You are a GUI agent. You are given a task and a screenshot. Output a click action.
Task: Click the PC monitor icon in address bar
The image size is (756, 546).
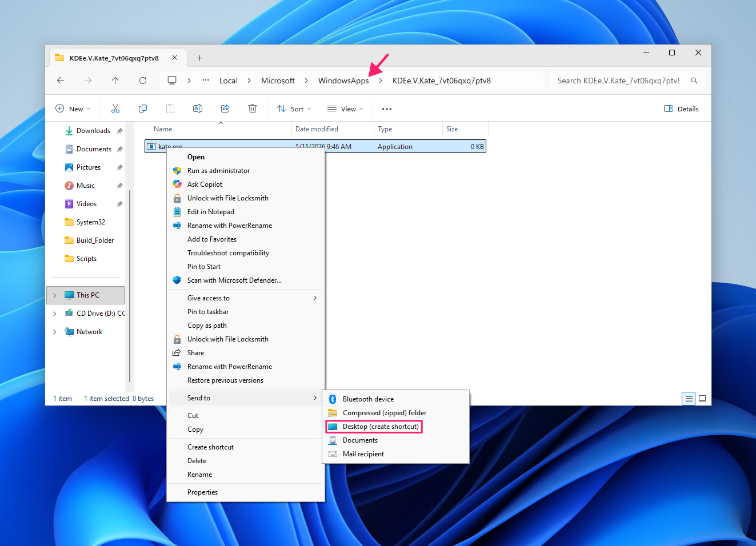[x=172, y=81]
